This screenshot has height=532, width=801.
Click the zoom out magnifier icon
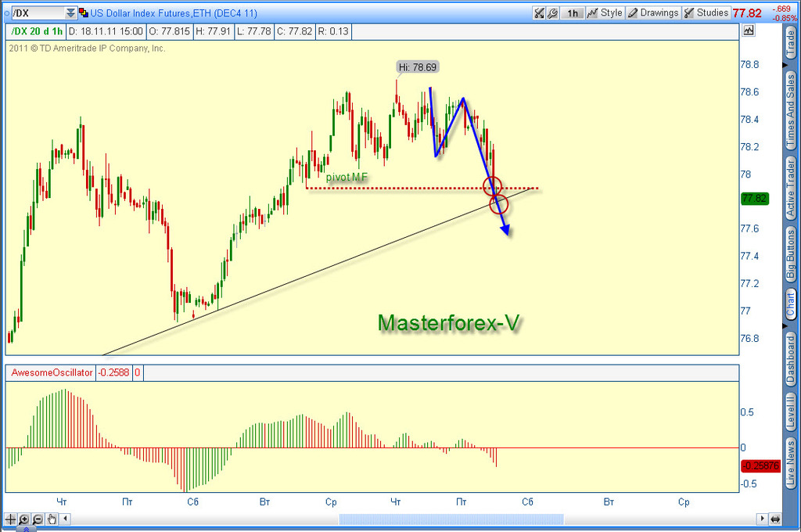[38, 519]
